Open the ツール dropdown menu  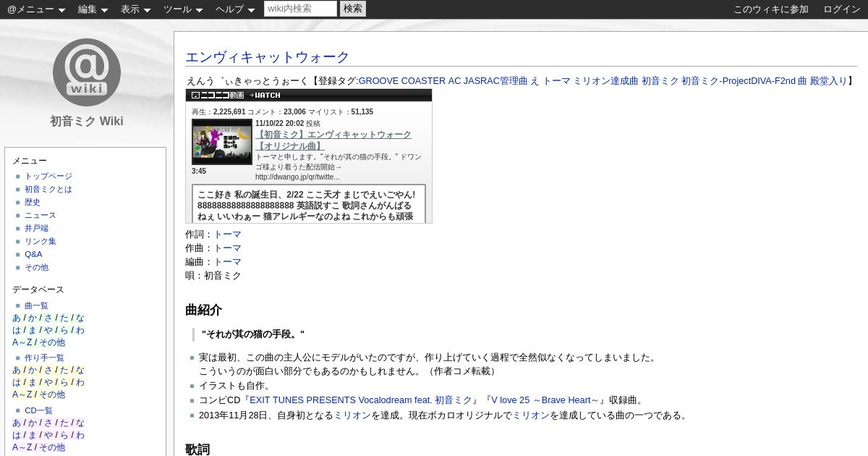183,9
